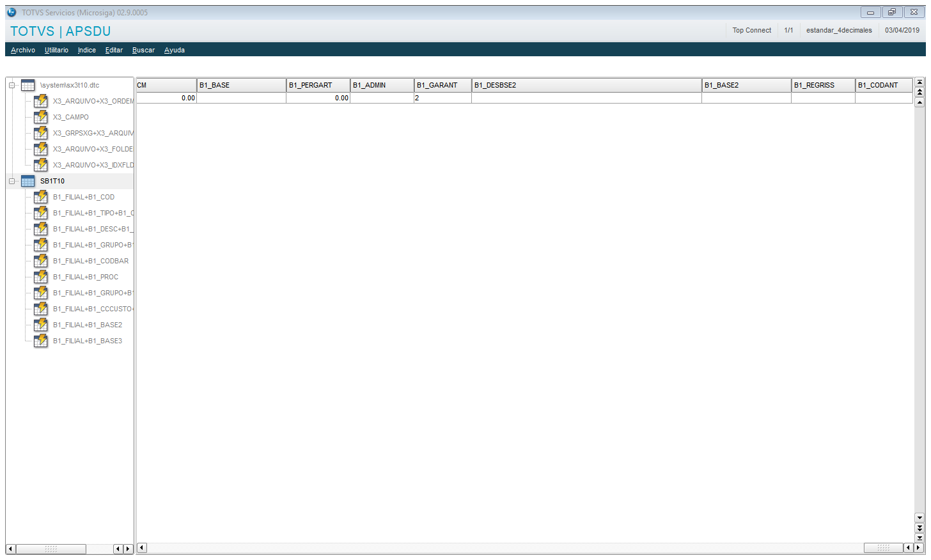This screenshot has height=560, width=931.
Task: Jump to first record with top-bar arrow
Action: (x=919, y=82)
